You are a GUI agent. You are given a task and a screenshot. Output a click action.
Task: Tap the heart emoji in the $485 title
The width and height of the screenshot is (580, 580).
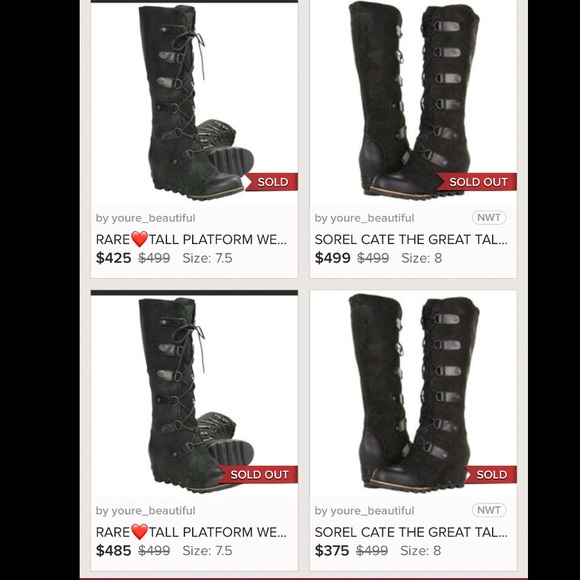point(139,532)
